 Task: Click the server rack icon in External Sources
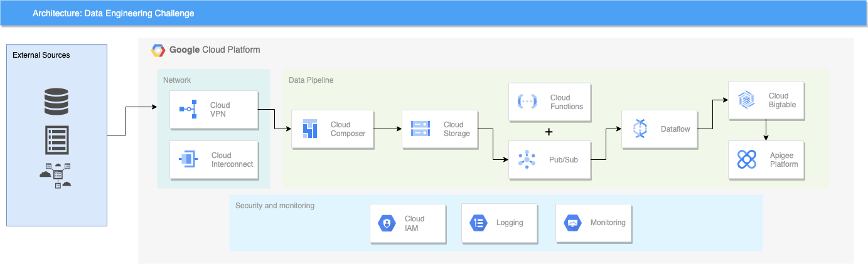[x=56, y=140]
